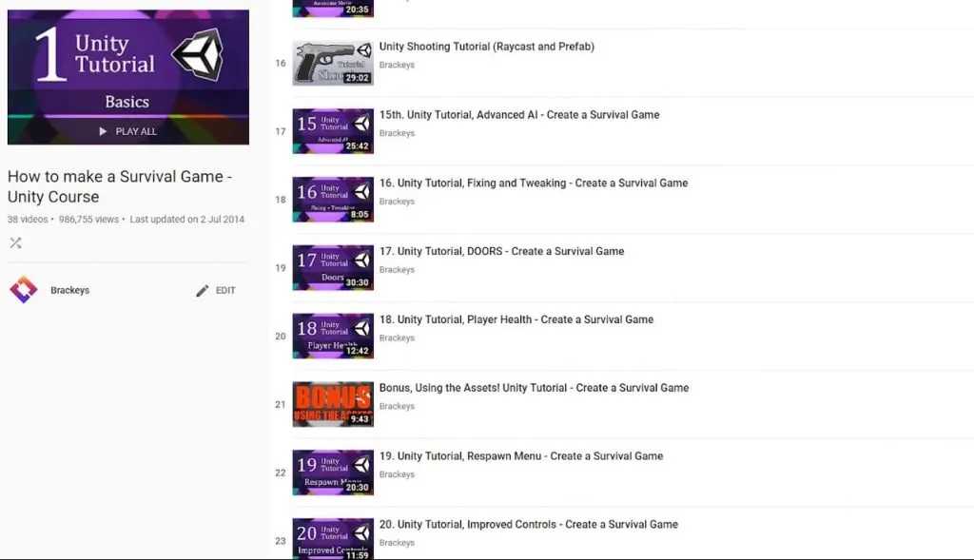Open the Brackeys channel avatar icon
This screenshot has height=560, width=974.
pyautogui.click(x=24, y=290)
